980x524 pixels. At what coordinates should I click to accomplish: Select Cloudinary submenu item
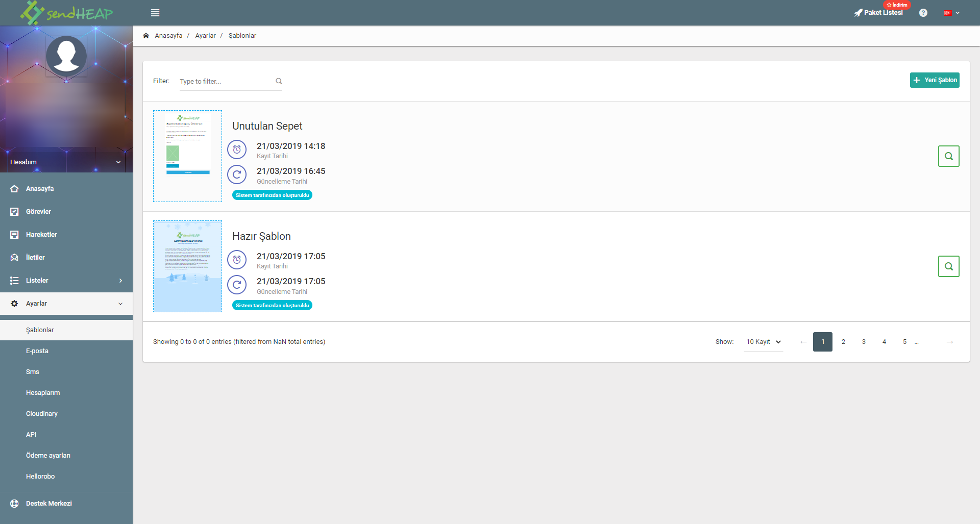66,414
